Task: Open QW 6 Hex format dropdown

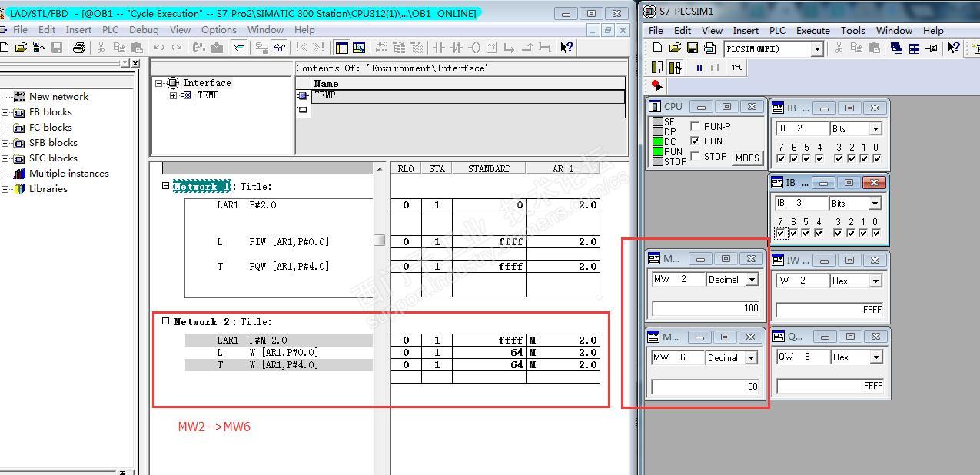Action: [x=875, y=357]
